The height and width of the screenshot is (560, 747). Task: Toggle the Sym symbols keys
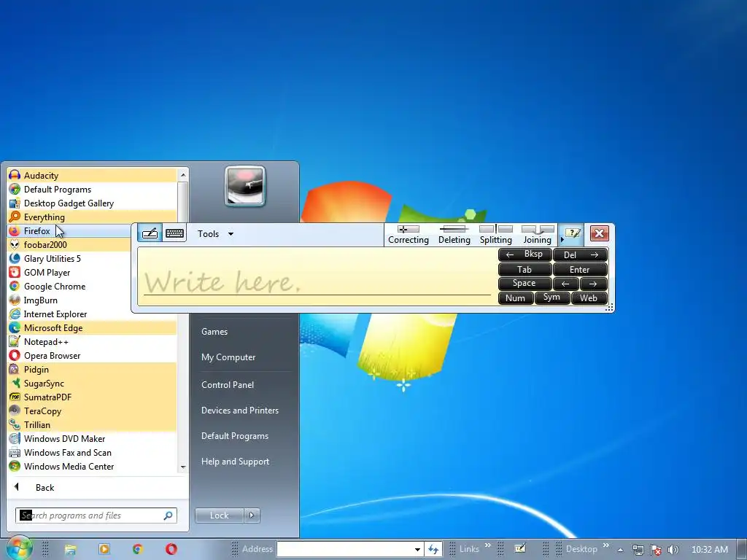click(x=551, y=298)
